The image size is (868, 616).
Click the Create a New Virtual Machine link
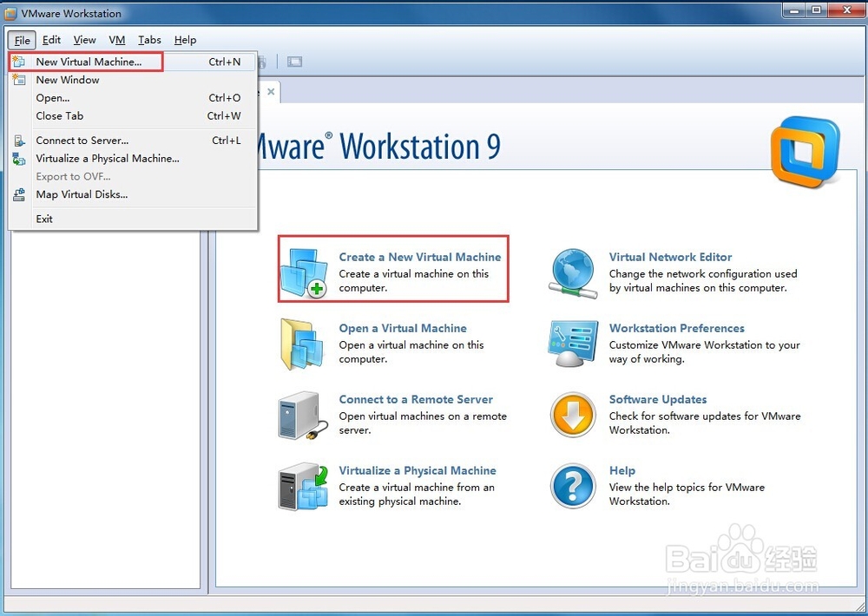pyautogui.click(x=419, y=257)
